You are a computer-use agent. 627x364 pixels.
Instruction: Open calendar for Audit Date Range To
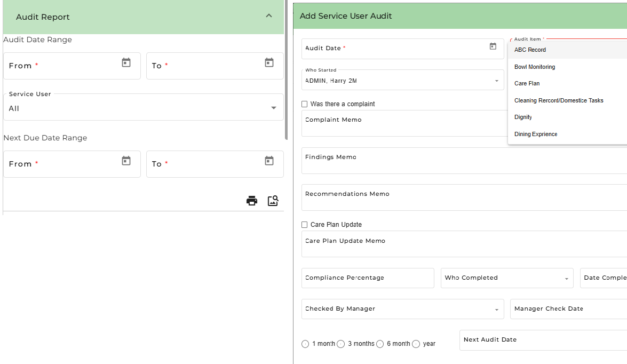coord(269,62)
